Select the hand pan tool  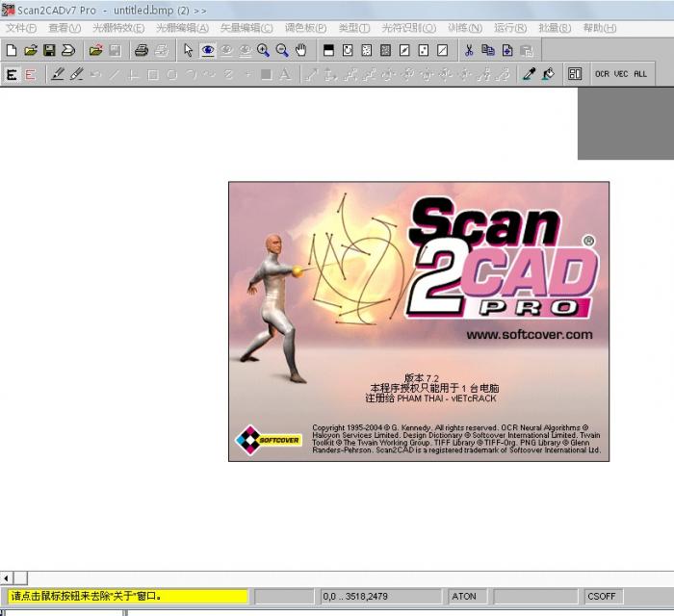point(300,50)
